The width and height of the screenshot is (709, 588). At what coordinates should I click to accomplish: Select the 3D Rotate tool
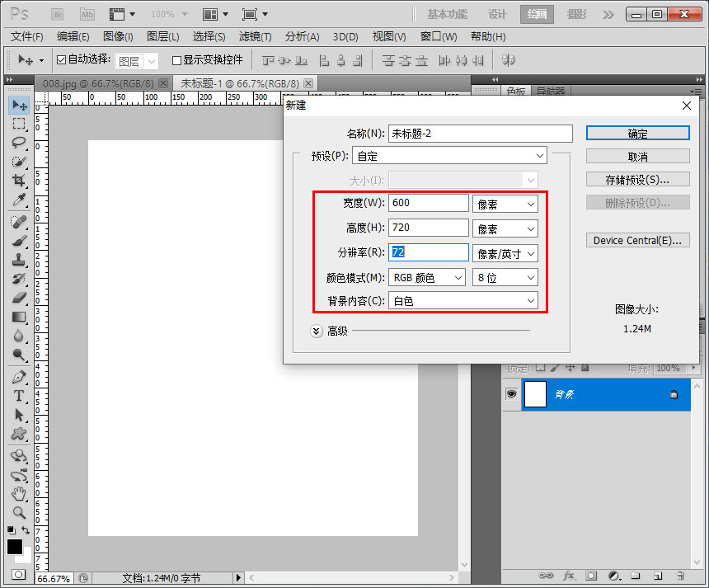tap(19, 456)
